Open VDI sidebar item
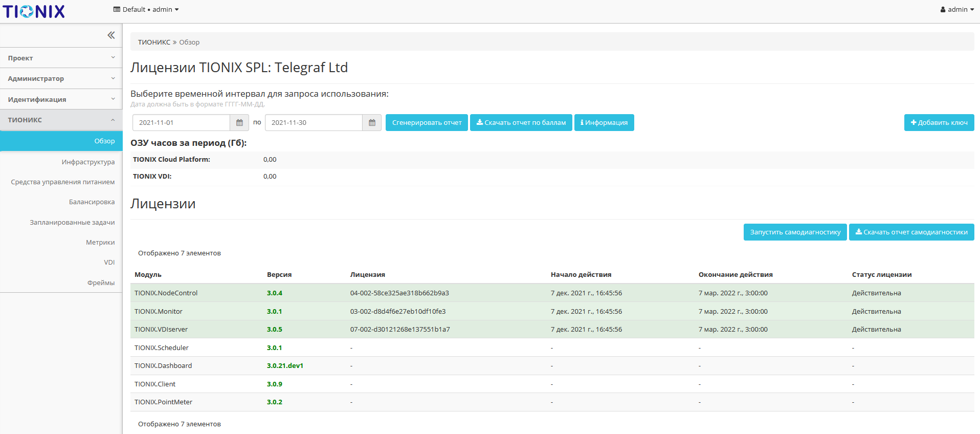980x434 pixels. tap(109, 262)
